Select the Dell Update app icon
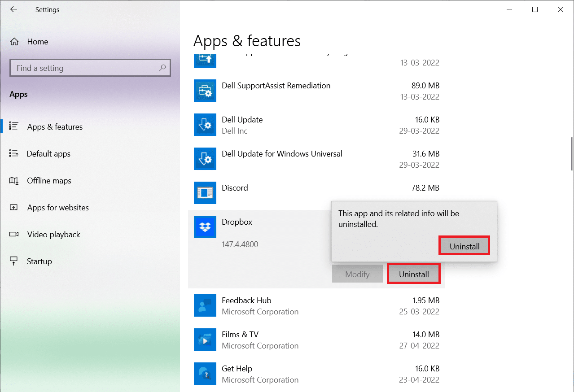Viewport: 574px width, 392px height. tap(205, 125)
